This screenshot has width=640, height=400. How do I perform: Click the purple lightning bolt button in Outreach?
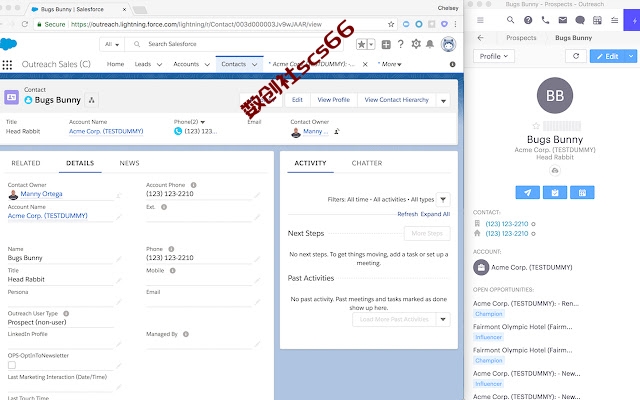tap(632, 20)
